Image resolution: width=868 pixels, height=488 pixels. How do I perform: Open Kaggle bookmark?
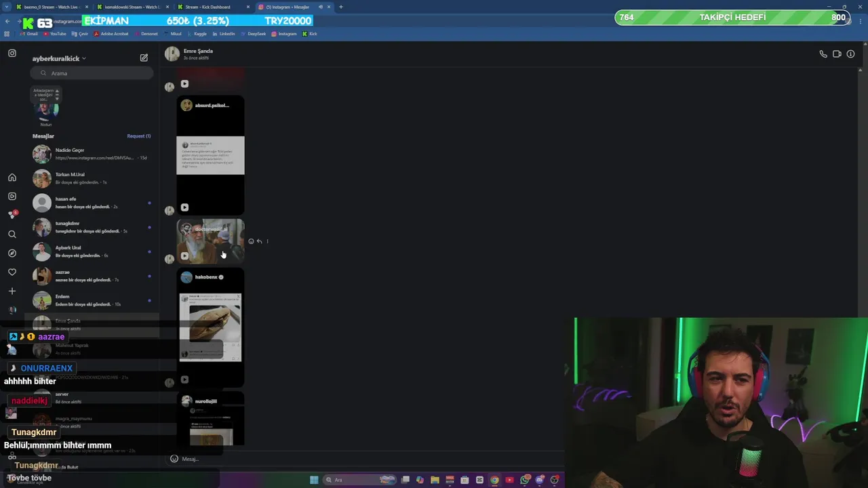tap(197, 34)
